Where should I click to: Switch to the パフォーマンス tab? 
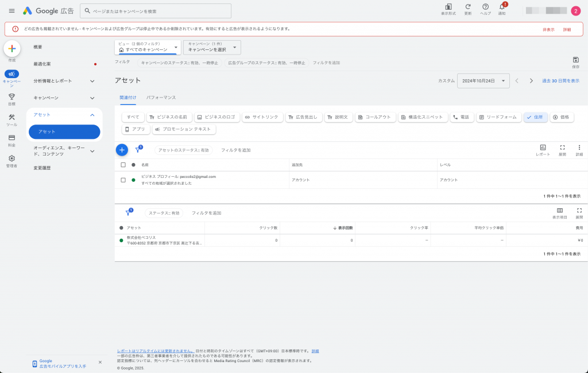(161, 98)
